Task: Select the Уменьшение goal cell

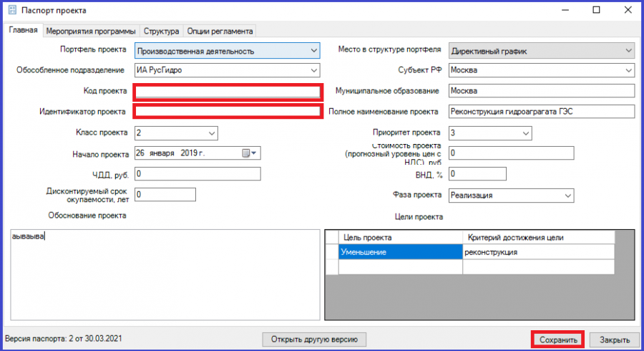Action: (401, 252)
